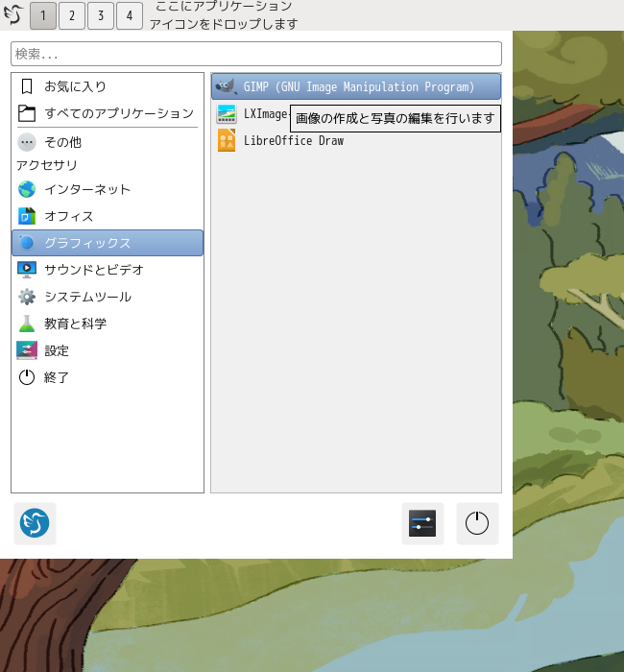Click the gear icon beside システムツール
624x672 pixels.
[x=27, y=297]
